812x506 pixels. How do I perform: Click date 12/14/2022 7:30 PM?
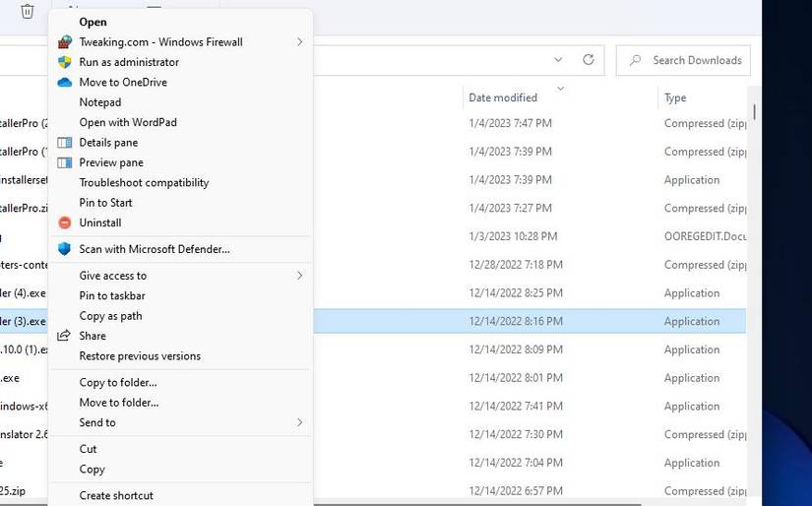[516, 434]
